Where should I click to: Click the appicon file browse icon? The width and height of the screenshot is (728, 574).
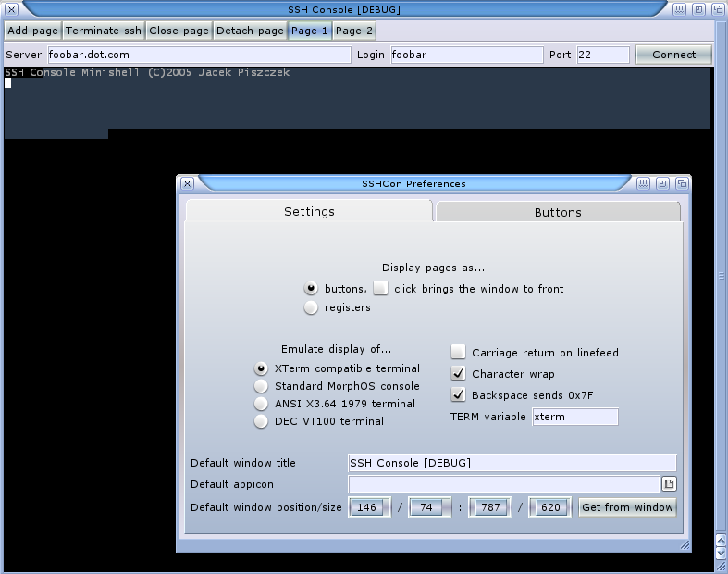click(669, 484)
